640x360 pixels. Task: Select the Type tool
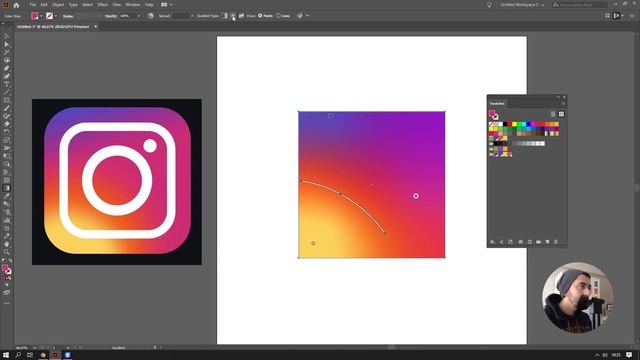coord(7,84)
